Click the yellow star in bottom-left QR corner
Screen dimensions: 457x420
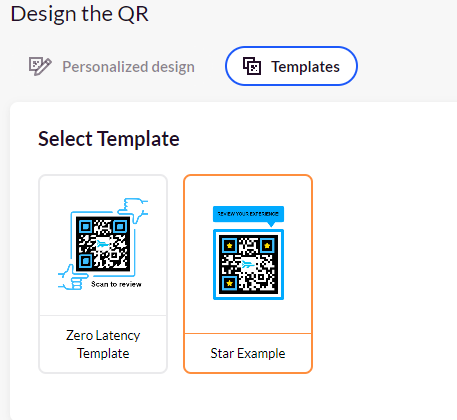click(229, 283)
